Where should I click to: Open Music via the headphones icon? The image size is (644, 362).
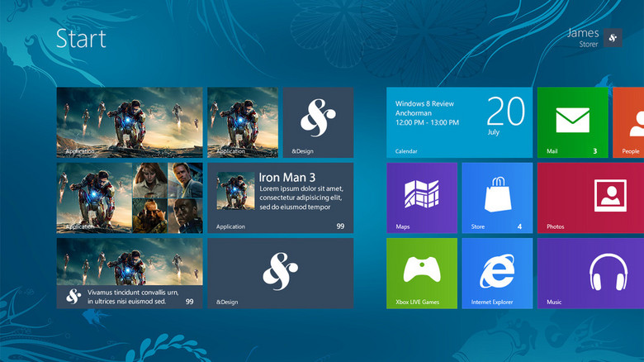[608, 272]
